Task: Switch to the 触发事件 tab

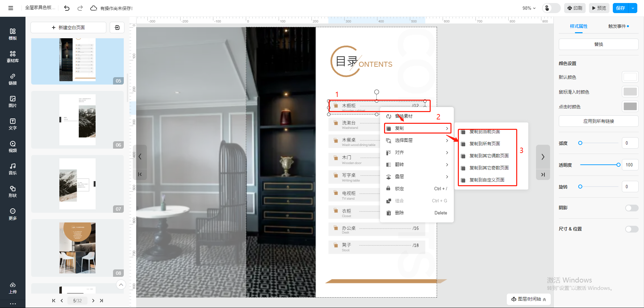Action: click(x=618, y=26)
